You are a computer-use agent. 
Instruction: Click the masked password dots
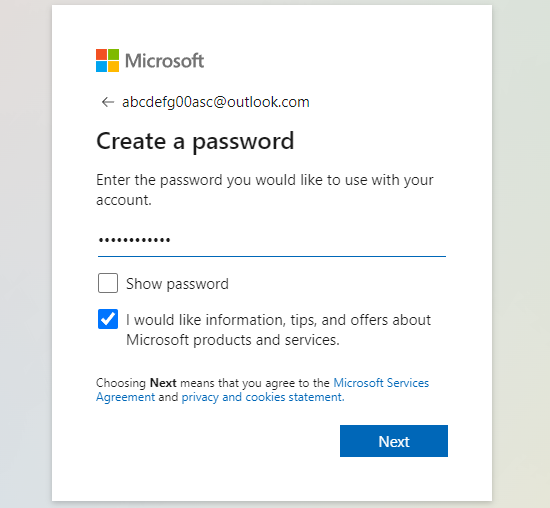pyautogui.click(x=134, y=240)
